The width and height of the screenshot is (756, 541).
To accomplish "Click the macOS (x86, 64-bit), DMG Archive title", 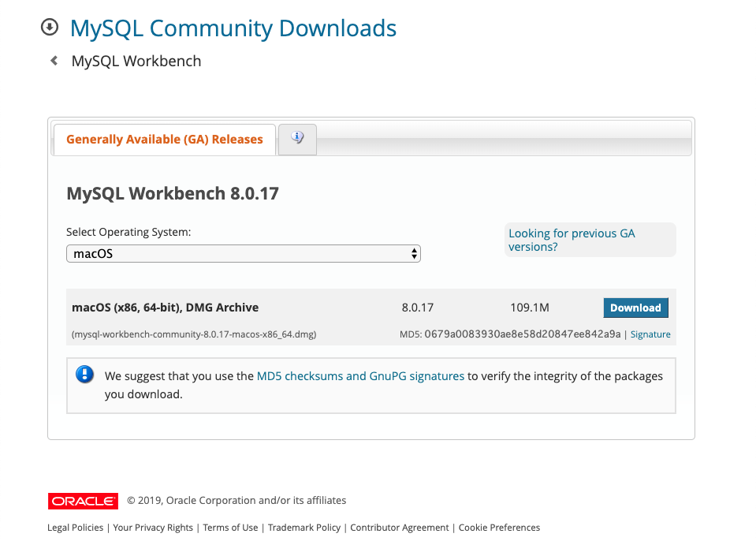I will click(x=165, y=308).
